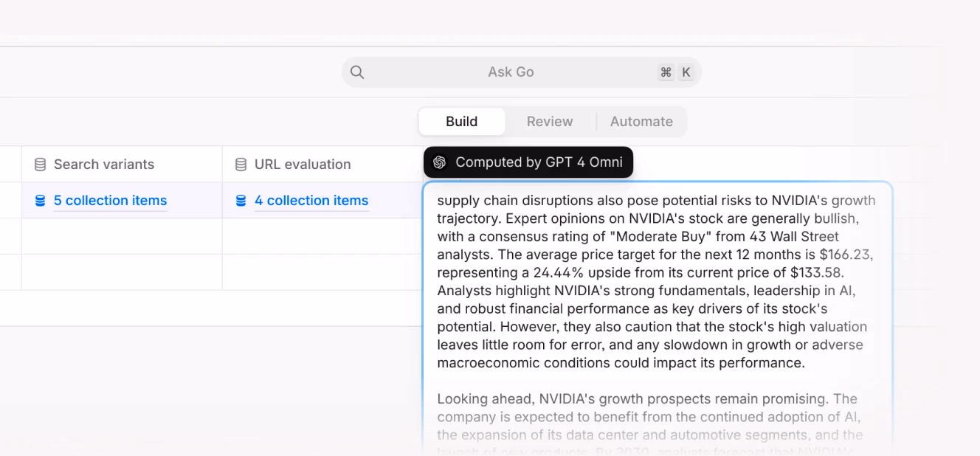Screen dimensions: 980x456
Task: Open the Ask Go search field
Action: click(521, 72)
